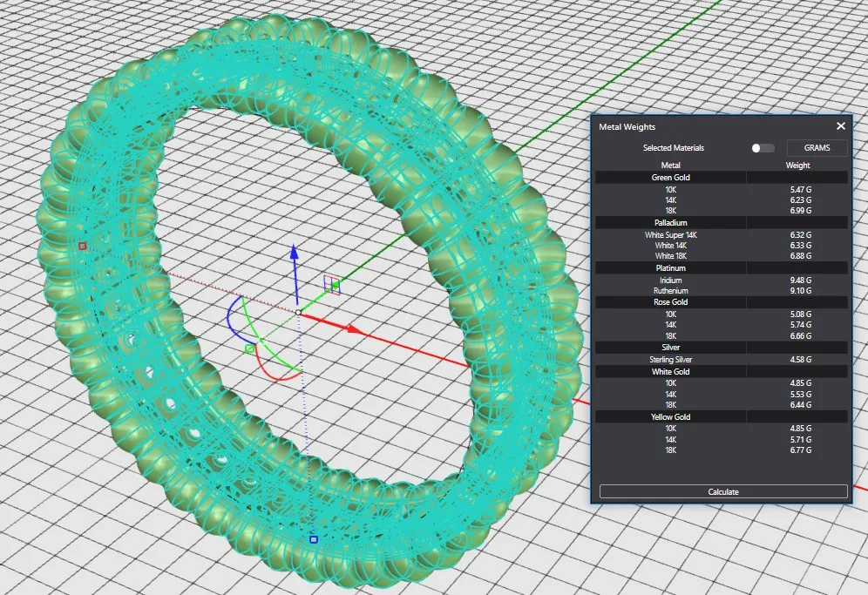Click the Weight column header
The image size is (868, 595).
click(x=797, y=165)
